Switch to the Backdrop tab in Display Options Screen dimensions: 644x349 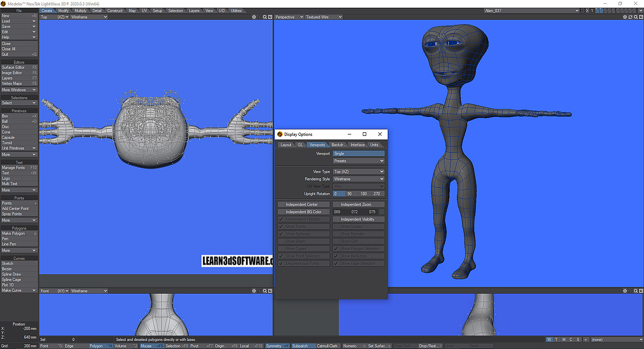click(338, 145)
